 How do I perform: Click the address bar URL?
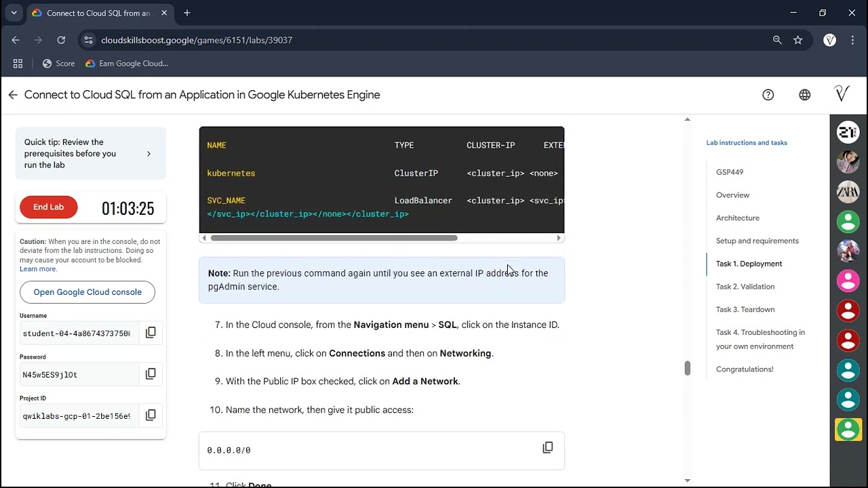point(197,40)
